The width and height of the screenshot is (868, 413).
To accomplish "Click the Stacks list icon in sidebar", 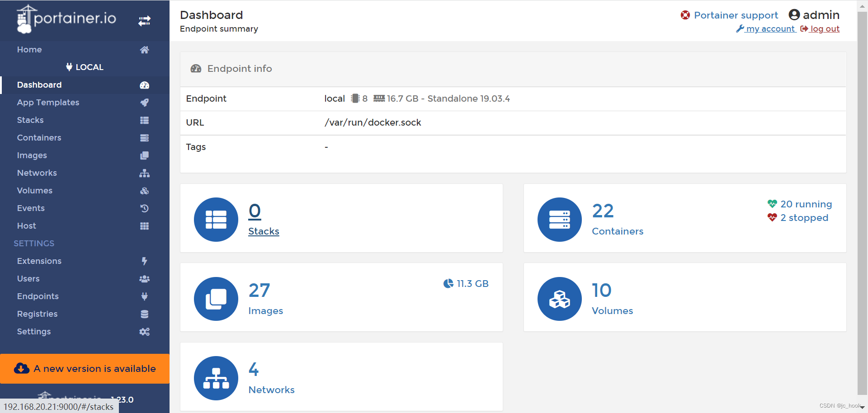I will click(x=144, y=120).
